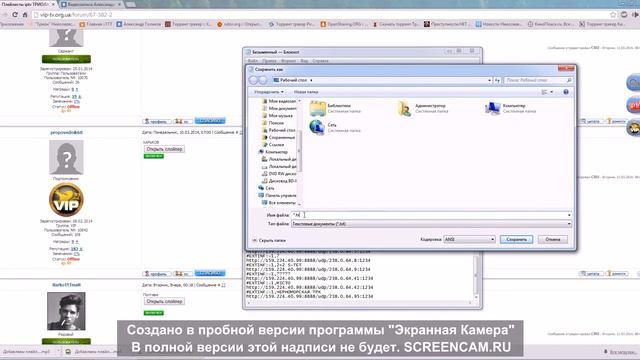Open the Тип файла dropdown
The image size is (640, 360).
click(431, 224)
